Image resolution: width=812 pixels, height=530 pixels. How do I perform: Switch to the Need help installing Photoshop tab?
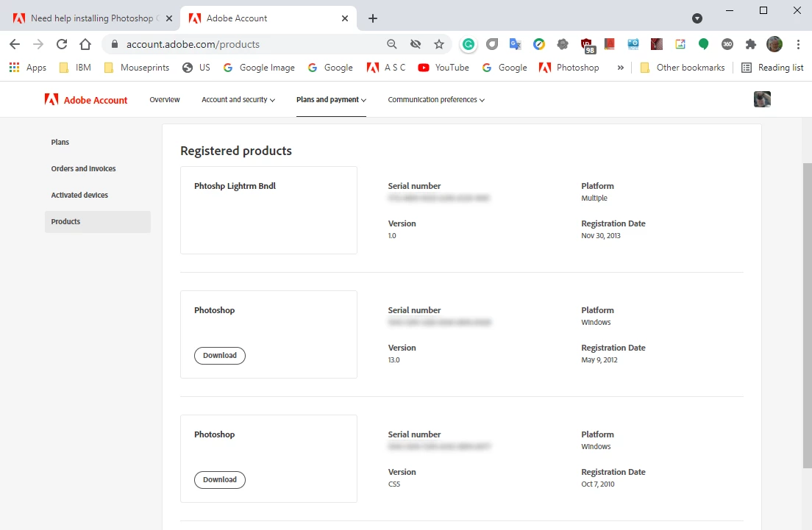pos(92,18)
